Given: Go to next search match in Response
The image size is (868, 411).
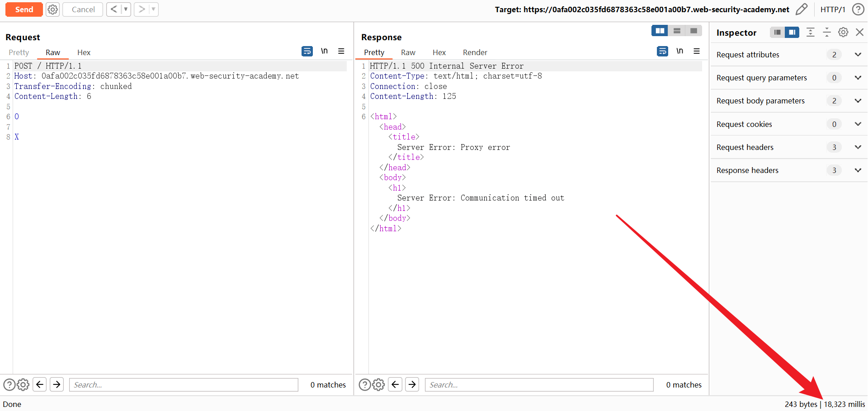Looking at the screenshot, I should 412,385.
